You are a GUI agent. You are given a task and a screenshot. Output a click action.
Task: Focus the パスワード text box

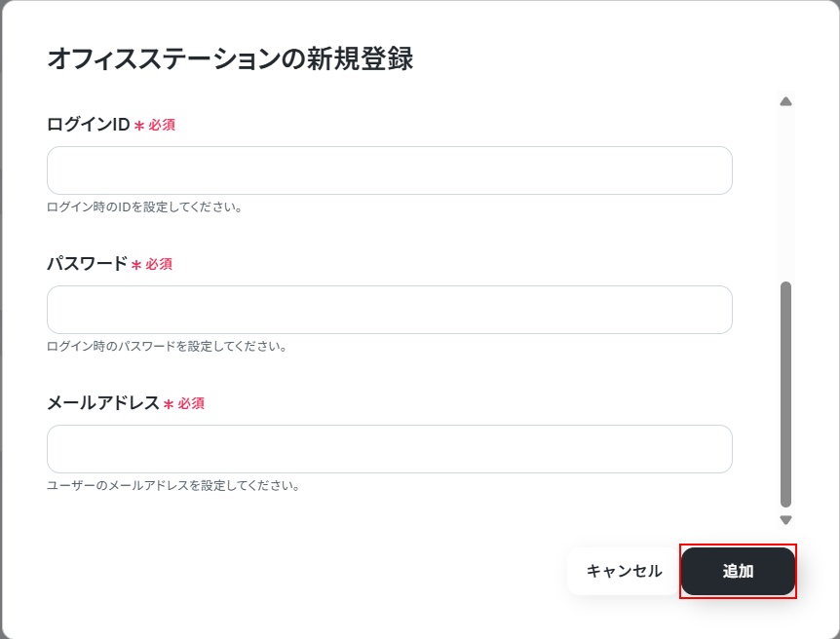pos(390,310)
